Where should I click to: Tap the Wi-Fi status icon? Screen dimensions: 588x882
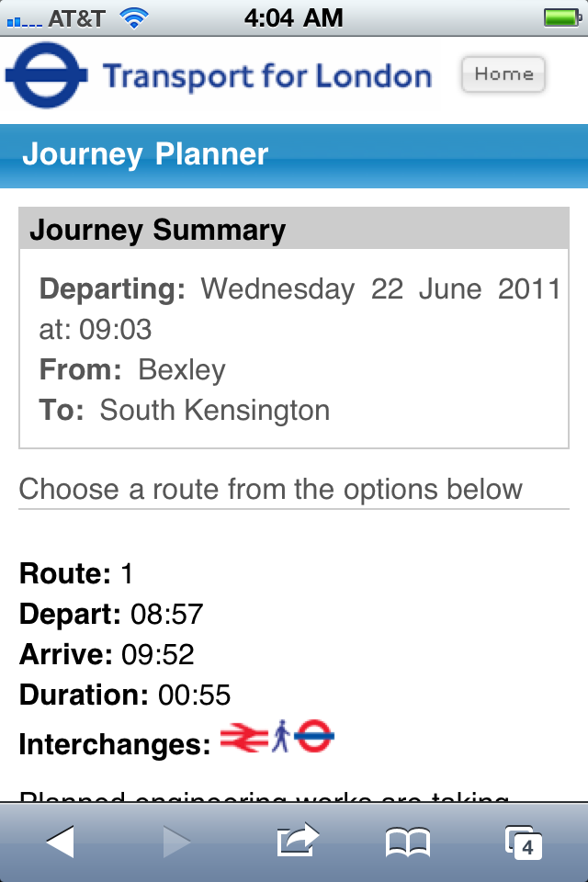[134, 18]
